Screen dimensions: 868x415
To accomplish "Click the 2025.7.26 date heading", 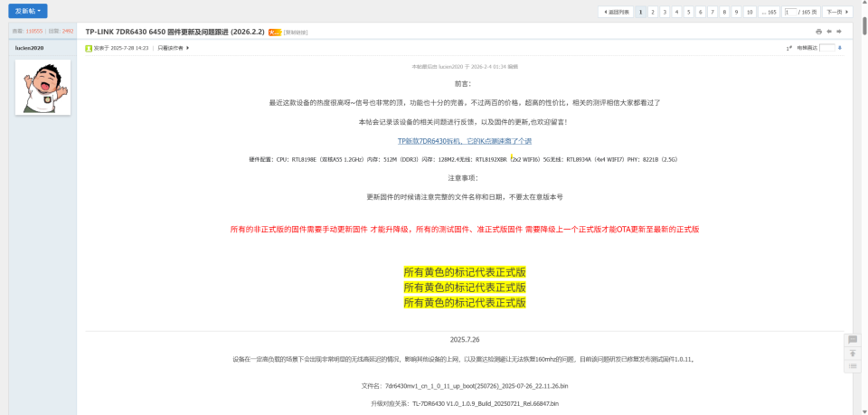I will (465, 340).
